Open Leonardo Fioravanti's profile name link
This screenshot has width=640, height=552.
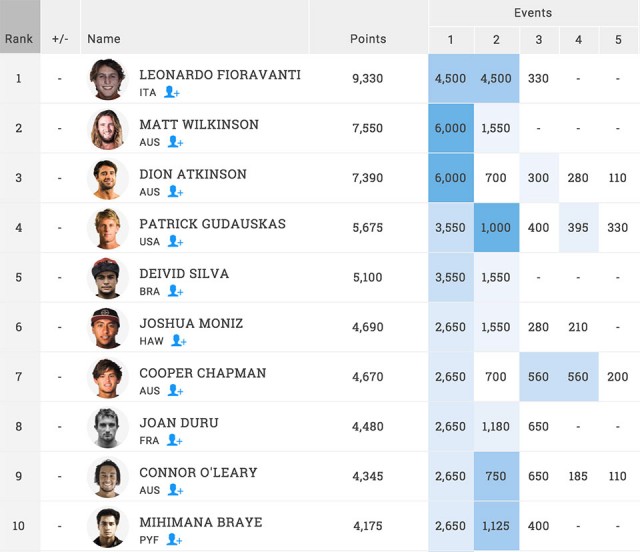220,75
